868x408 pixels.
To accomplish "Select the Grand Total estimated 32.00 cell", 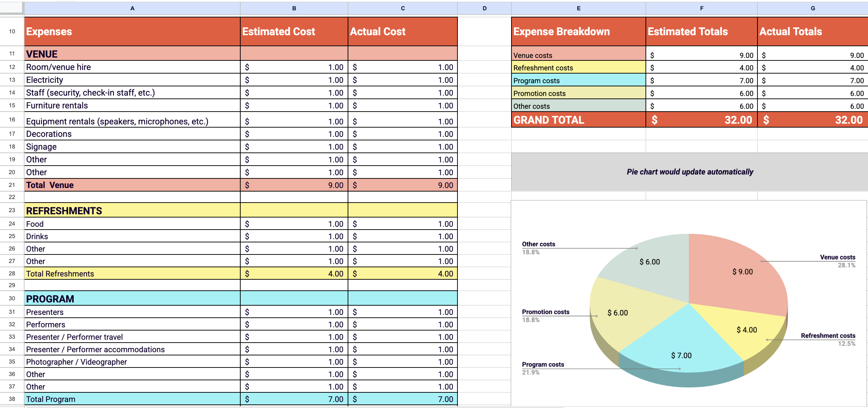I will coord(702,120).
